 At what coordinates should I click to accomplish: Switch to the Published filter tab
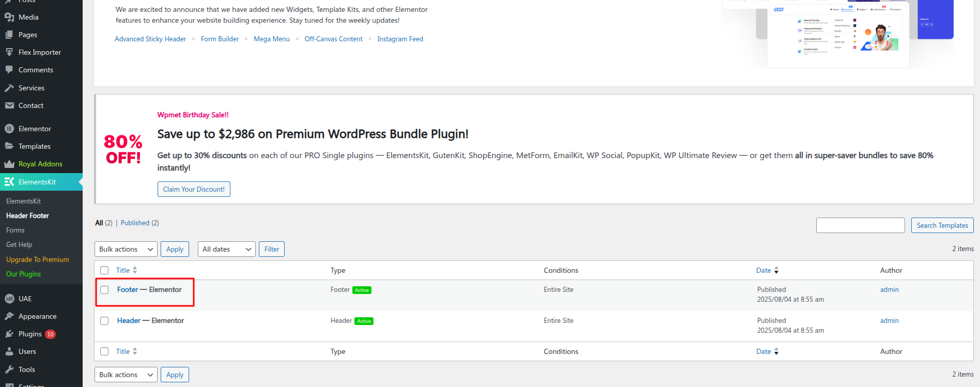[135, 223]
